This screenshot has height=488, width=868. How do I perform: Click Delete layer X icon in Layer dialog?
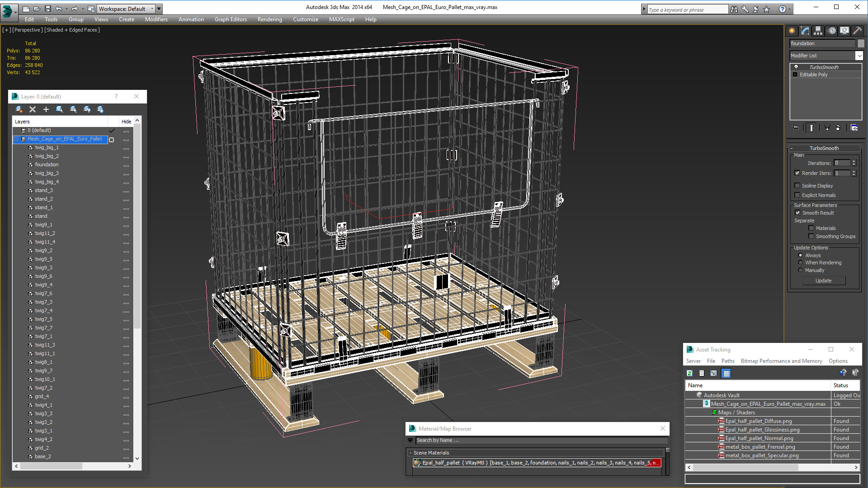[x=33, y=109]
